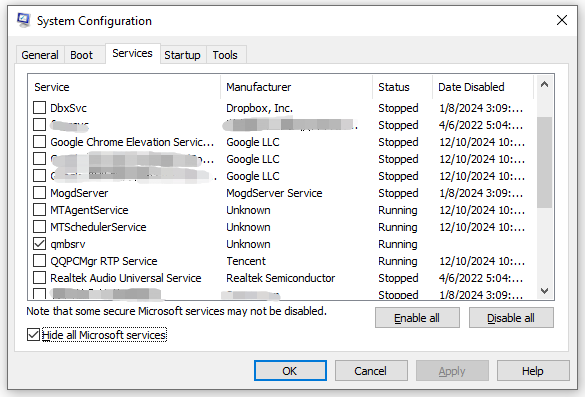Select the Services tab
The image size is (585, 397).
tap(132, 53)
